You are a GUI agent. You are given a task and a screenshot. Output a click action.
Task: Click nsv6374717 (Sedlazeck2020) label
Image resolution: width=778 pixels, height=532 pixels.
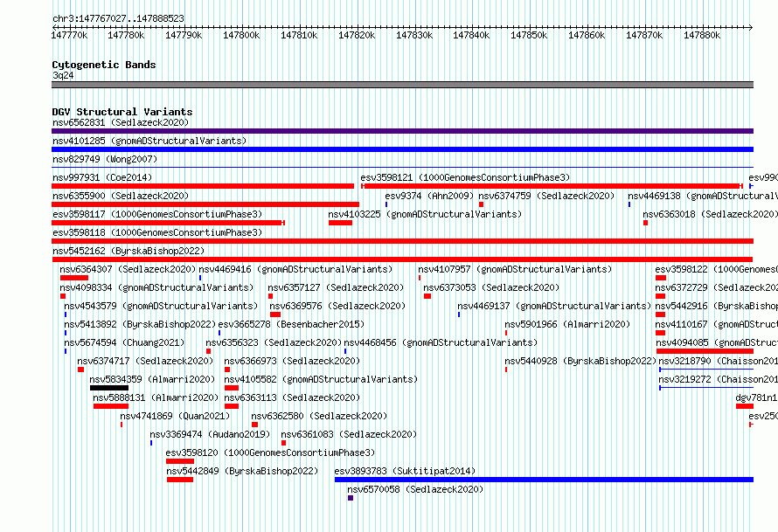tap(145, 361)
